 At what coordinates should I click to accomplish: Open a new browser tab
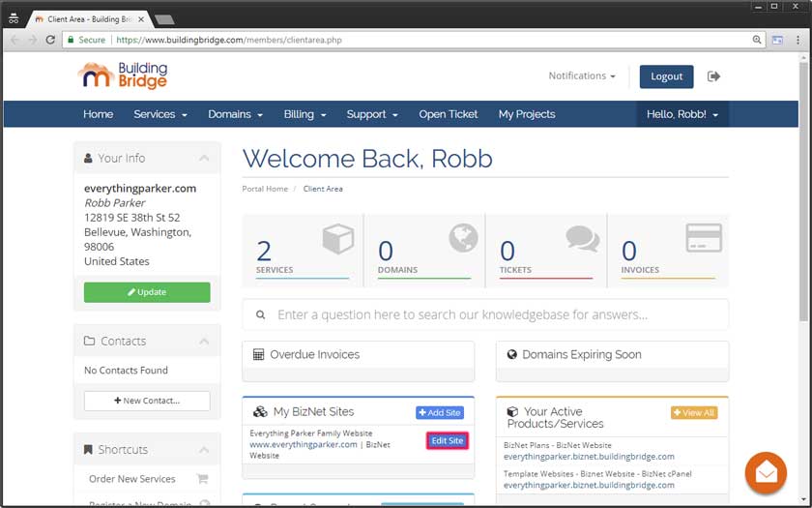click(164, 19)
